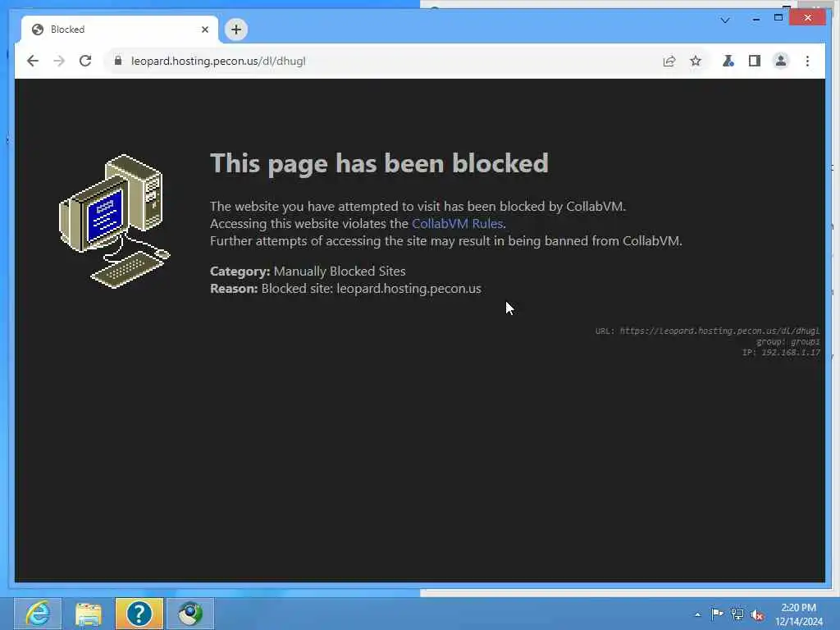The image size is (840, 630).
Task: Open a new tab with the plus button
Action: (x=236, y=30)
